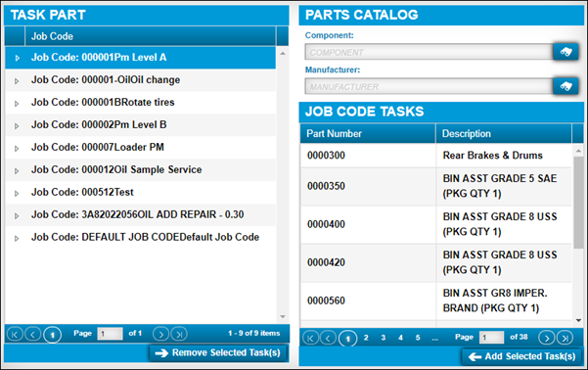Expand Job Code 000007Loader PM row
The width and height of the screenshot is (588, 370).
[17, 149]
